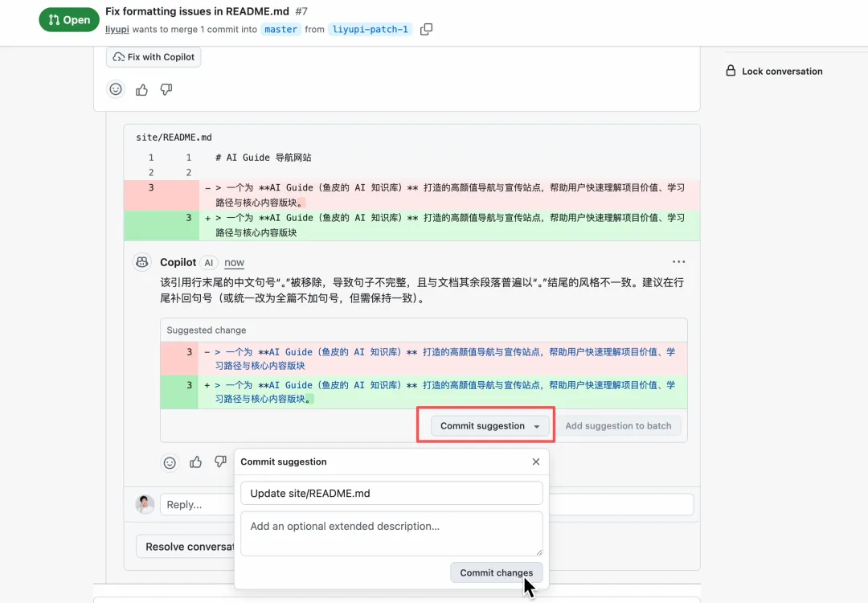This screenshot has height=603, width=868.
Task: Click the Copilot avatar icon
Action: [142, 262]
